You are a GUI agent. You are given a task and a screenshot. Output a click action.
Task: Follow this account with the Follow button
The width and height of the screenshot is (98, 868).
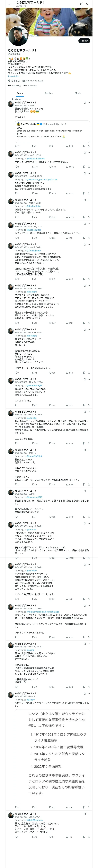pos(84,41)
